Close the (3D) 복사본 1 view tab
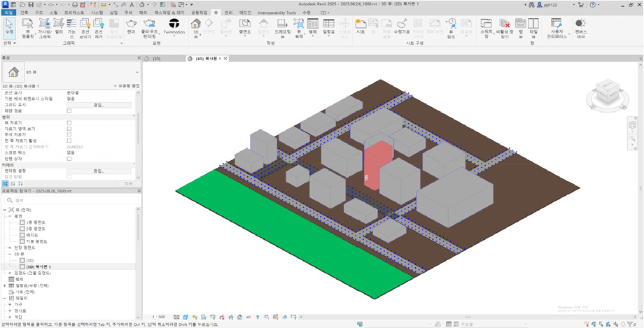This screenshot has width=644, height=328. [x=225, y=59]
